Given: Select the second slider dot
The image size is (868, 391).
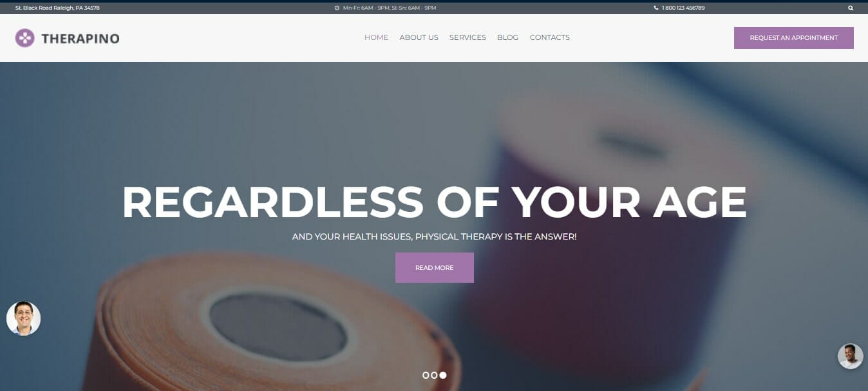Looking at the screenshot, I should [434, 375].
